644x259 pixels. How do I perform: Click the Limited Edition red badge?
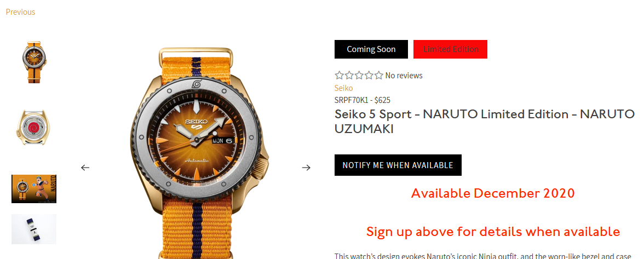451,49
